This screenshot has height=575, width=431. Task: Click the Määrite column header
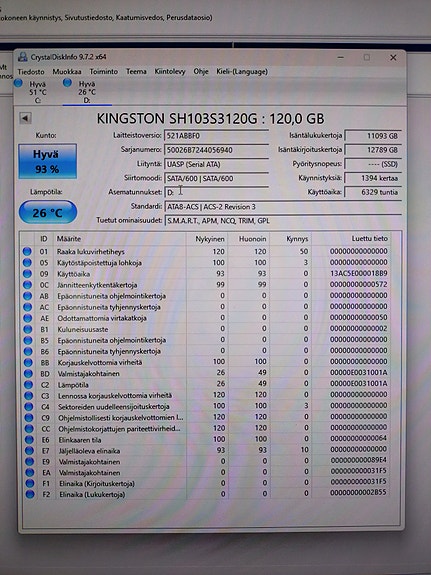click(119, 239)
